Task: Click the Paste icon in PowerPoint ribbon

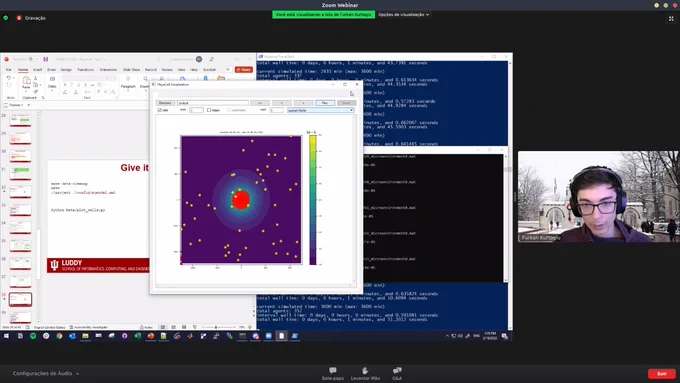Action: (x=26, y=80)
